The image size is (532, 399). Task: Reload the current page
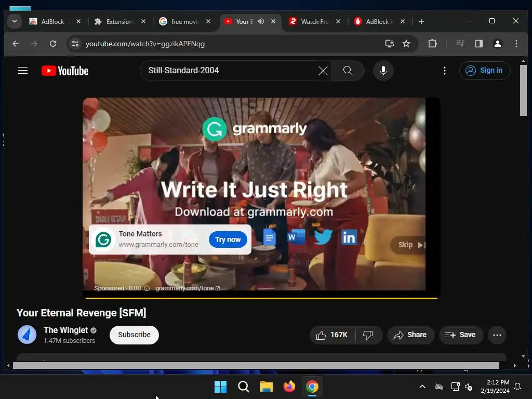coord(53,44)
